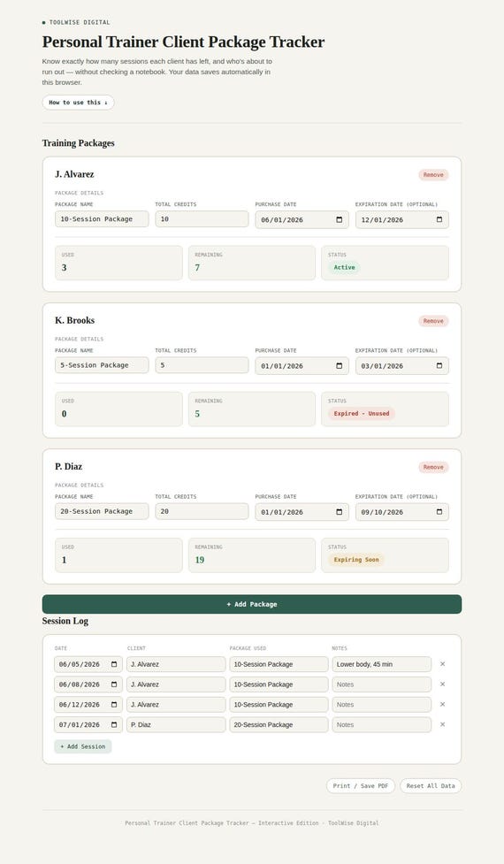Open calendar icon on 06/05/2026 session row
The height and width of the screenshot is (864, 504).
pyautogui.click(x=114, y=664)
